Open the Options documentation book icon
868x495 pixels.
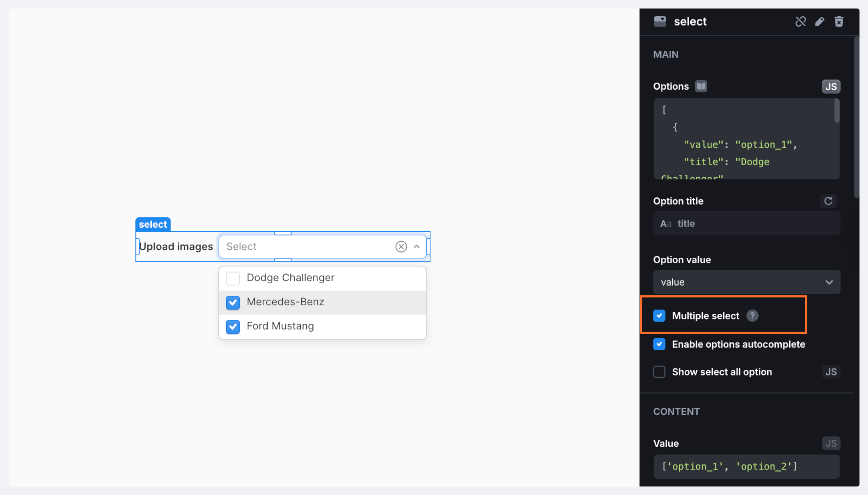pyautogui.click(x=701, y=86)
